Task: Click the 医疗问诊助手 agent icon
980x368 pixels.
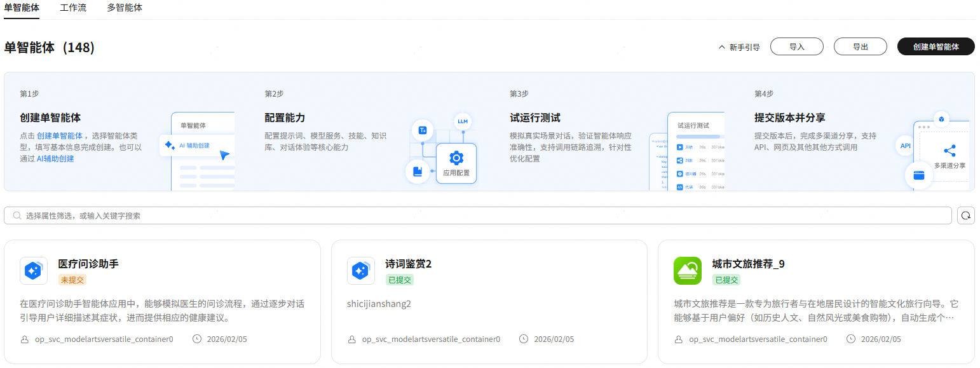Action: pyautogui.click(x=33, y=271)
